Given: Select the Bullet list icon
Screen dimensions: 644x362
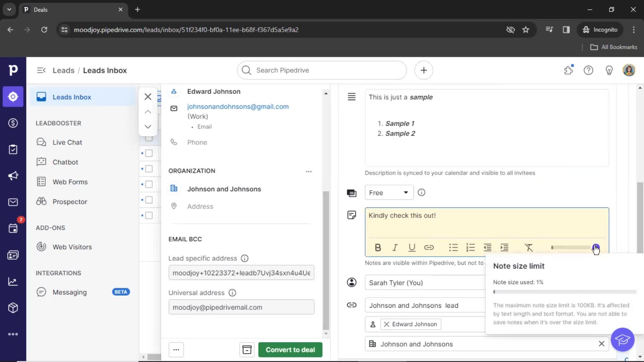Looking at the screenshot, I should (453, 247).
